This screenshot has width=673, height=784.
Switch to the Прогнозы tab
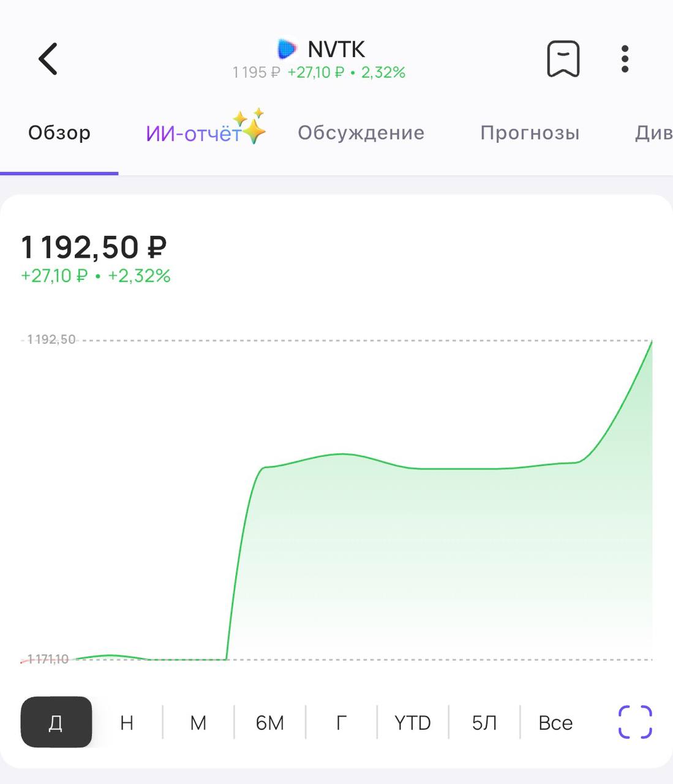530,133
